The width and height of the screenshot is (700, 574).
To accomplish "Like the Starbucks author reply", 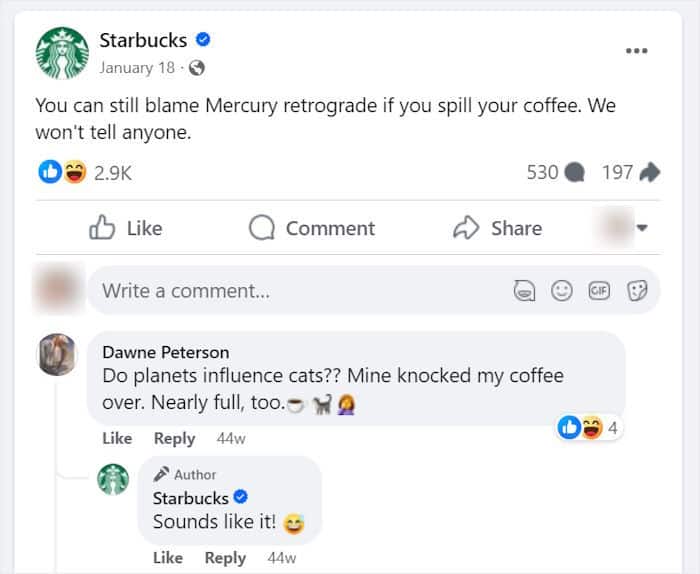I will 168,557.
